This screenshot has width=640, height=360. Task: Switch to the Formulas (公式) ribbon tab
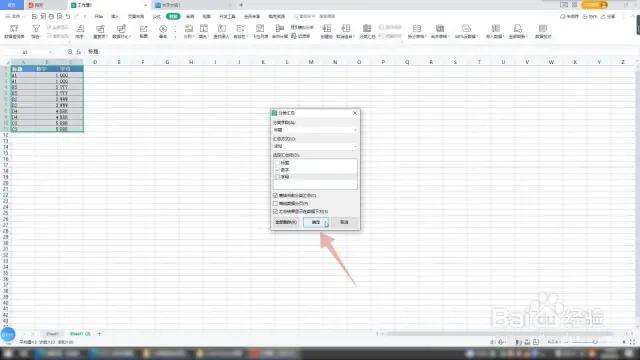(157, 16)
